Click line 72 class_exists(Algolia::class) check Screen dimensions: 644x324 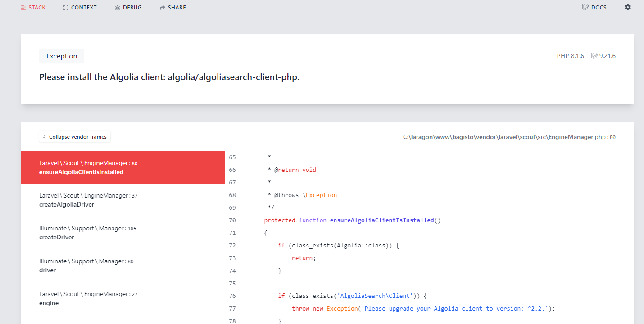pos(339,245)
